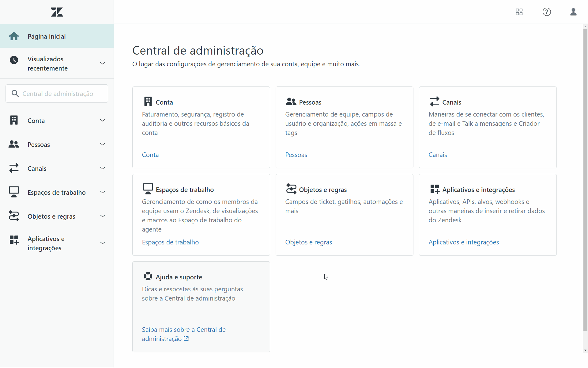Click the people icon on Pessoas card
Viewport: 588px width, 368px height.
291,102
